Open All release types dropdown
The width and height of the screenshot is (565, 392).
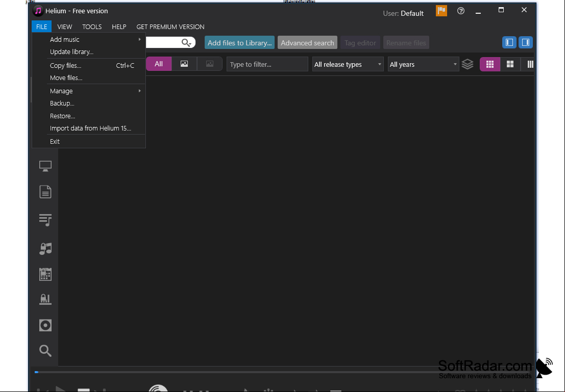[x=348, y=64]
